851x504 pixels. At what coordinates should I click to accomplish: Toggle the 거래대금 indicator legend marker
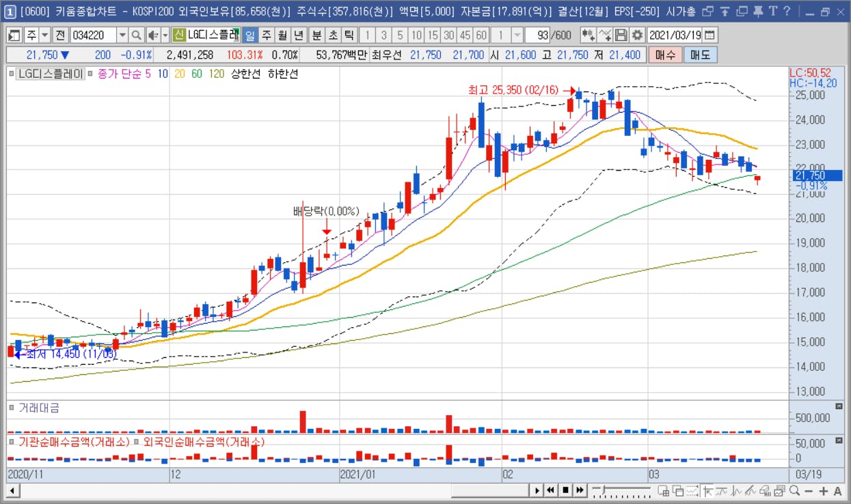[x=12, y=408]
